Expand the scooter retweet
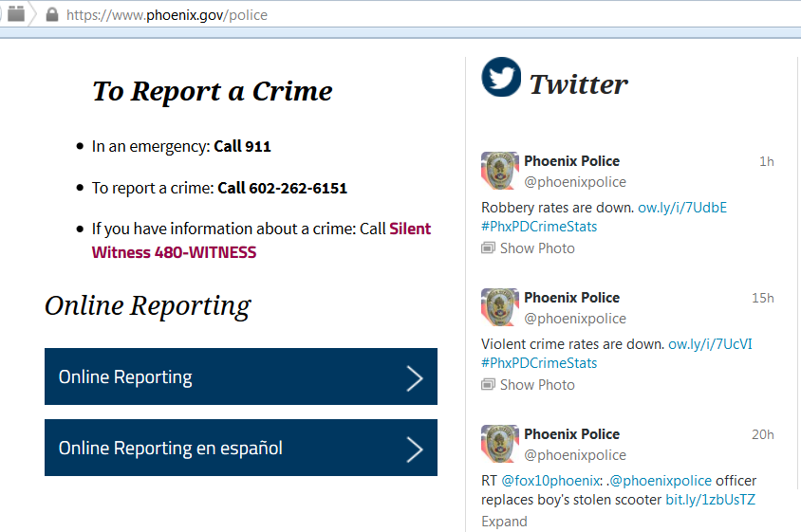801x532 pixels. point(504,522)
